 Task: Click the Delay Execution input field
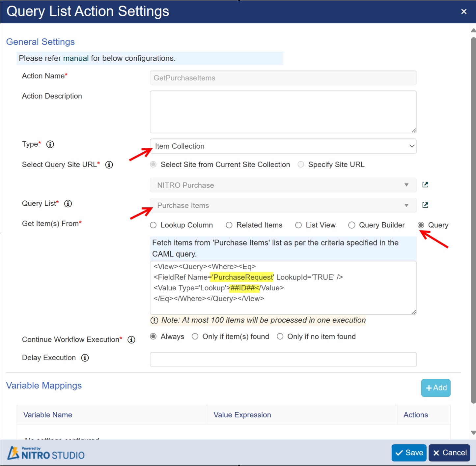pos(283,359)
